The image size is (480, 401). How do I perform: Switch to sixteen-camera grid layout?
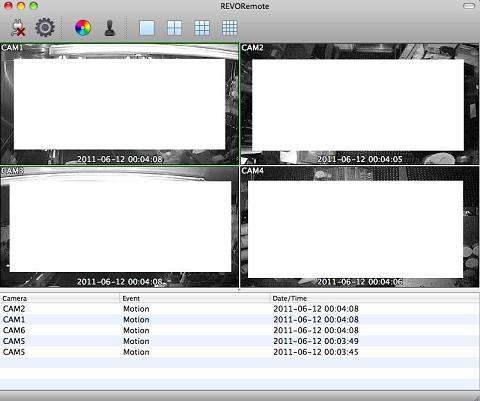point(230,28)
